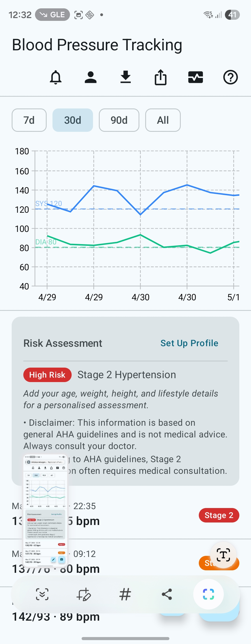The width and height of the screenshot is (251, 644).
Task: Tap the extract text floating icon
Action: (x=223, y=555)
